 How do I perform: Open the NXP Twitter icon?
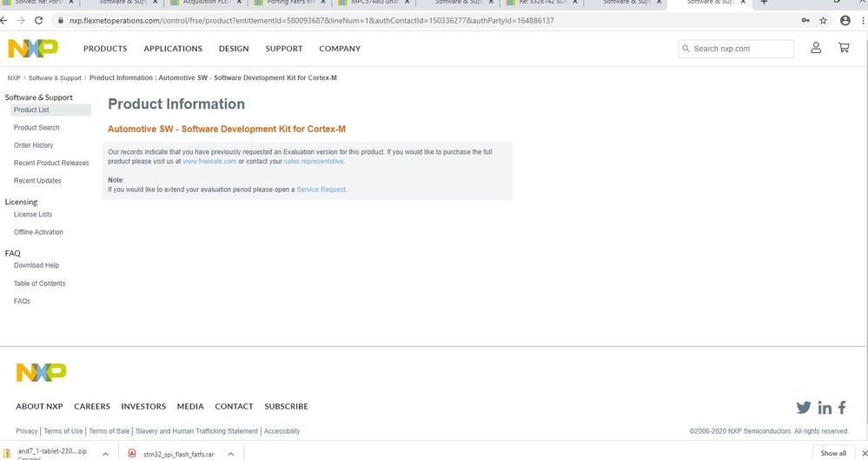[x=803, y=407]
